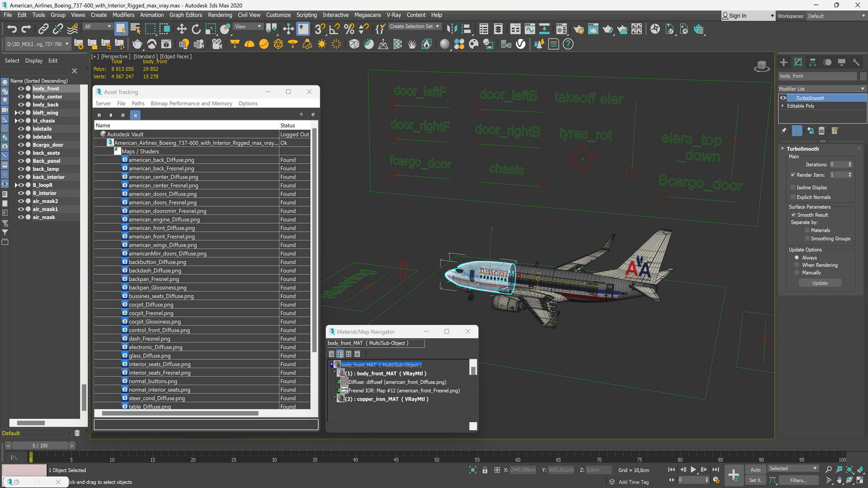Hide back_seats using its eye icon
868x488 pixels.
click(x=21, y=153)
